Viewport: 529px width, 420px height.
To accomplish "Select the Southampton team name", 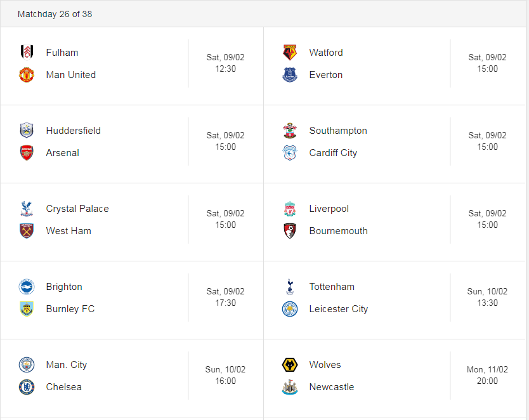I will tap(338, 131).
